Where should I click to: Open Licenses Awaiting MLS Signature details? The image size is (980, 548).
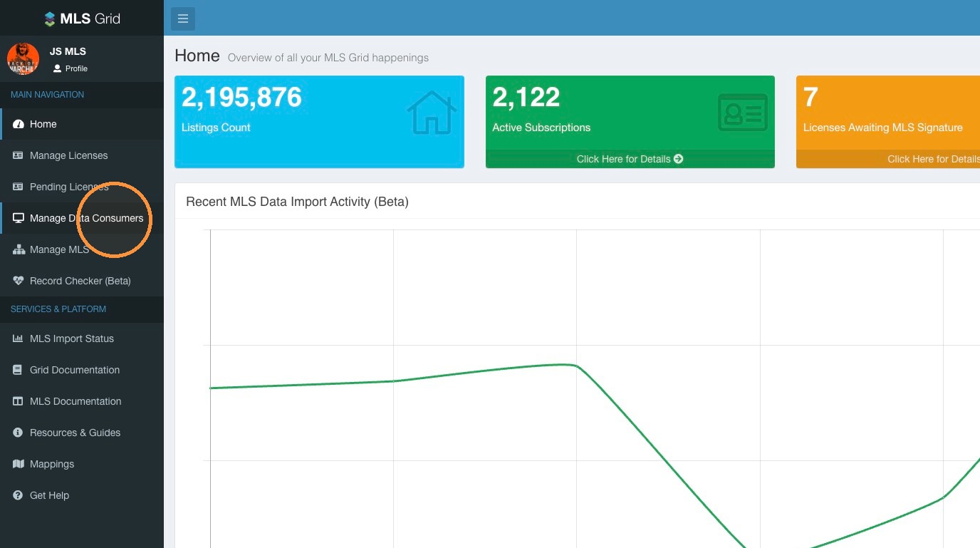pyautogui.click(x=888, y=159)
